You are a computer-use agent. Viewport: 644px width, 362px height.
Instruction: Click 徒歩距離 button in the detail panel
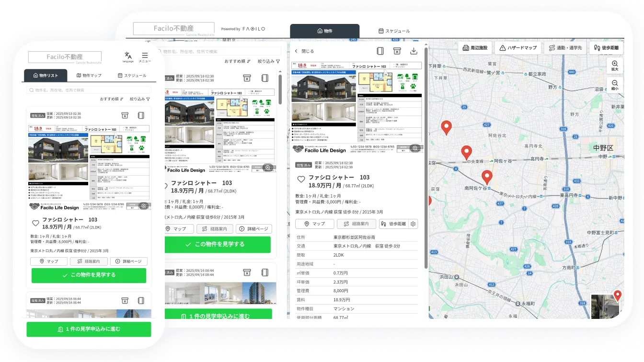click(x=393, y=224)
